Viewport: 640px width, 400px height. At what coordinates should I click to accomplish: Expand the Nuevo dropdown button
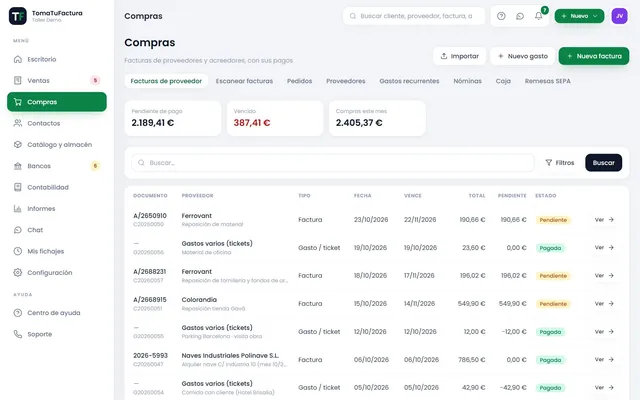pos(579,16)
